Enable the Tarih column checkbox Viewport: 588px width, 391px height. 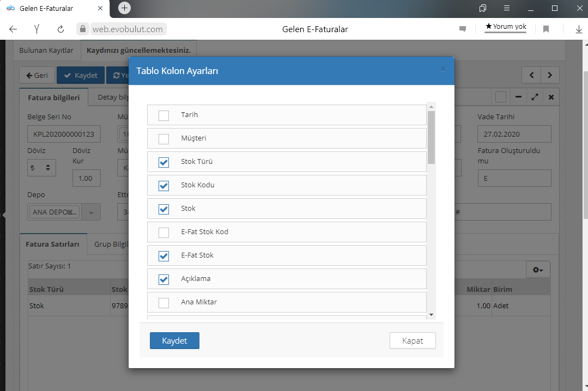point(163,115)
